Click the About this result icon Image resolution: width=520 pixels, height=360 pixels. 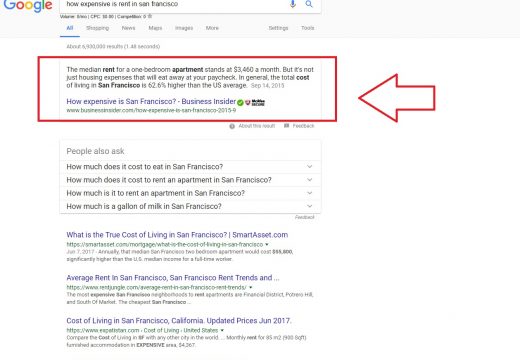click(x=232, y=126)
